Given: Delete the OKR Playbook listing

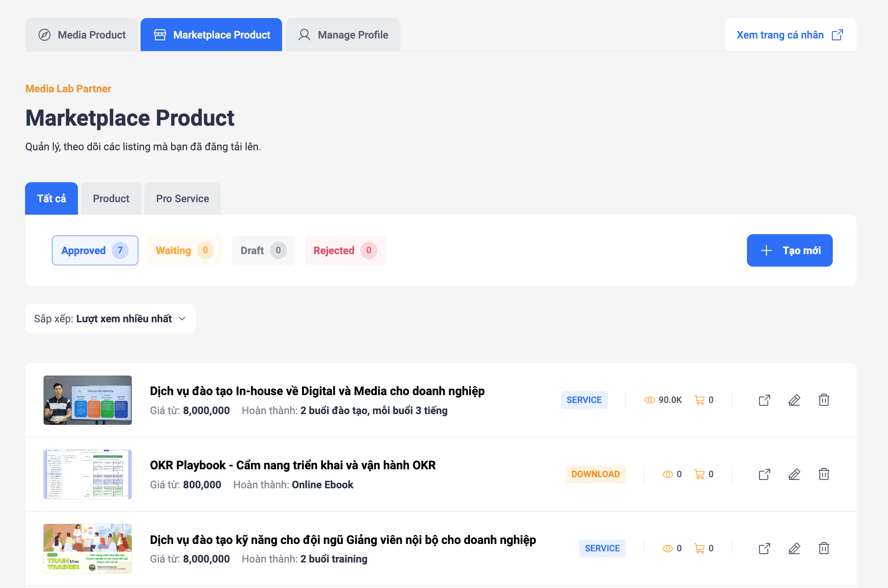Looking at the screenshot, I should click(824, 474).
